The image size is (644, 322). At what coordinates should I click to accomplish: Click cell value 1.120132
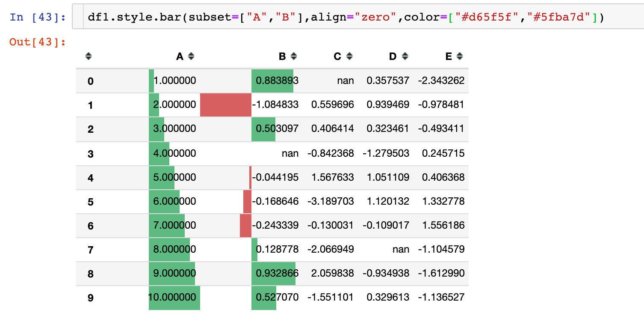point(388,201)
